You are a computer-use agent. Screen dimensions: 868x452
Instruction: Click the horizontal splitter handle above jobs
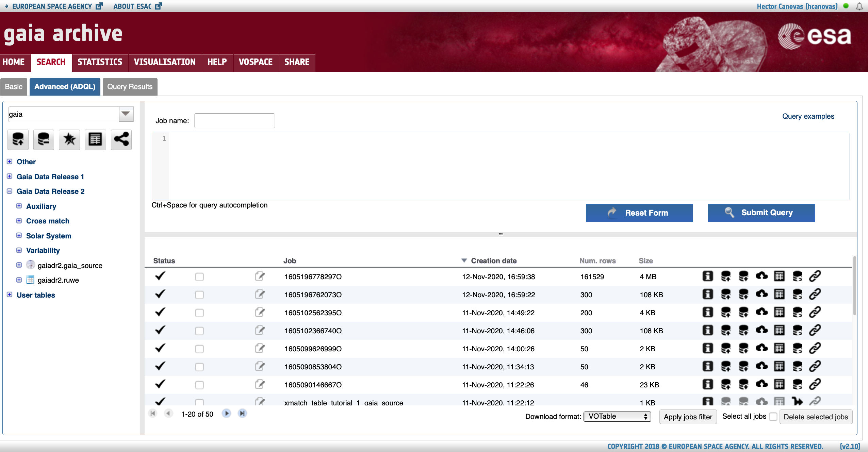(x=501, y=234)
